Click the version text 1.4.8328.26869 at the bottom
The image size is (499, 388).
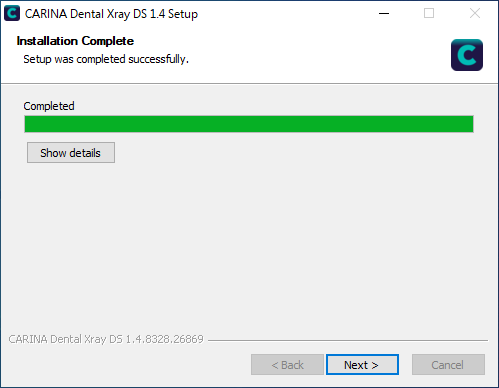[164, 339]
